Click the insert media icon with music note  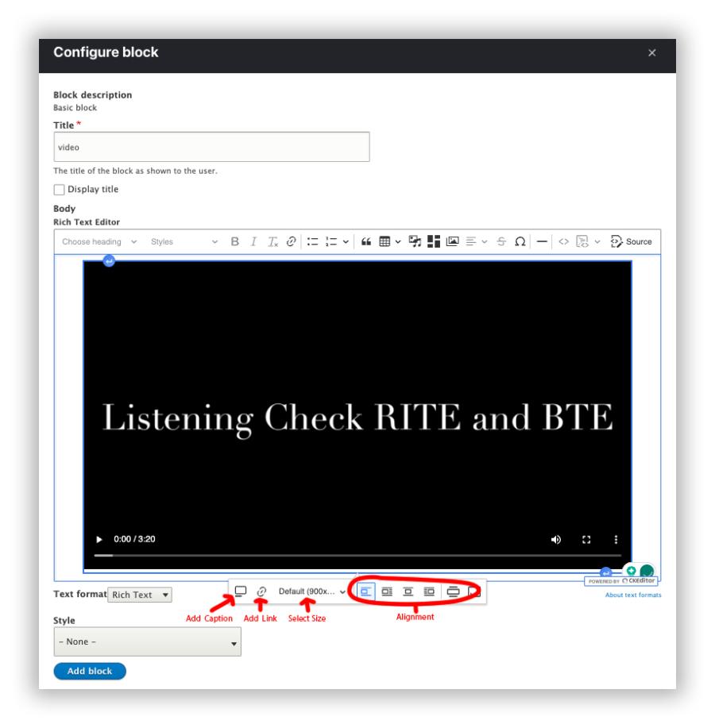point(415,242)
